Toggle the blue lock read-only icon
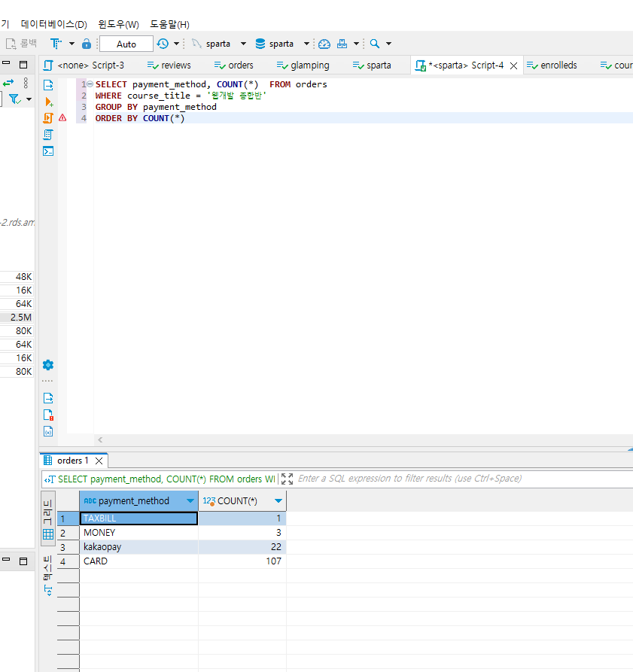Screen dimensions: 633x672 [87, 44]
